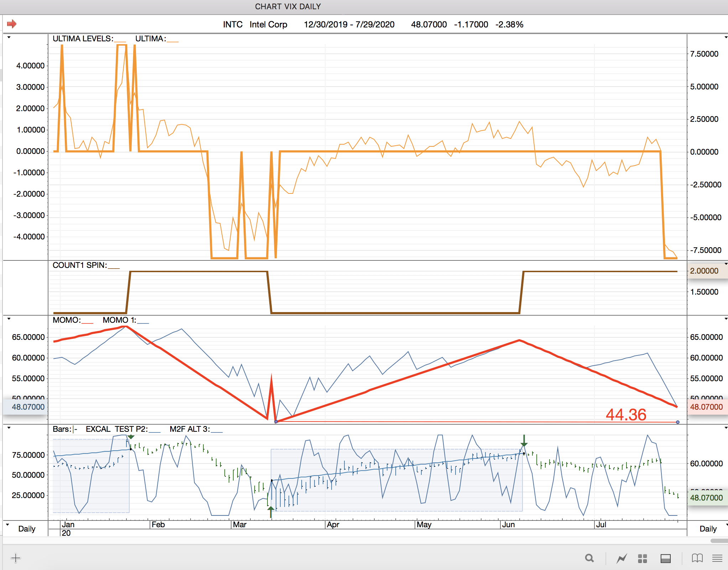The width and height of the screenshot is (728, 570).
Task: Click the red arrow icon beside INTC
Action: click(12, 24)
